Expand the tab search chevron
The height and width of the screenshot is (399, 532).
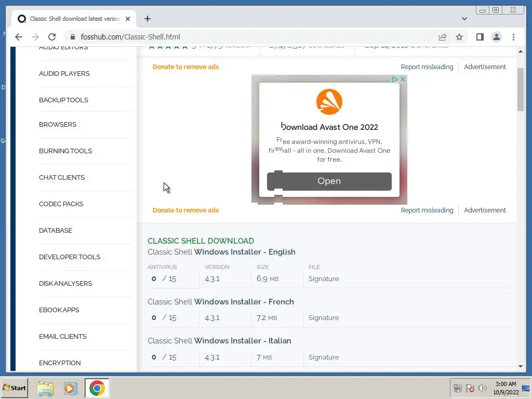click(464, 19)
